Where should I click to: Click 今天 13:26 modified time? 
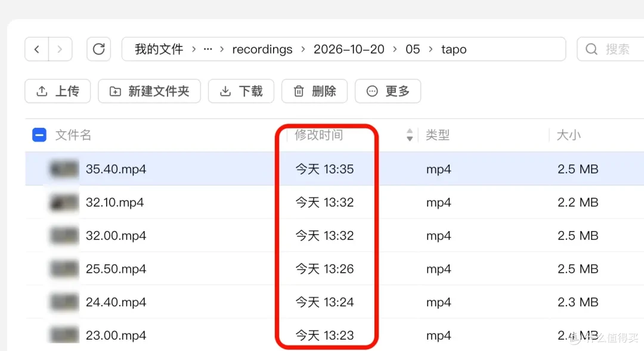[x=324, y=269]
